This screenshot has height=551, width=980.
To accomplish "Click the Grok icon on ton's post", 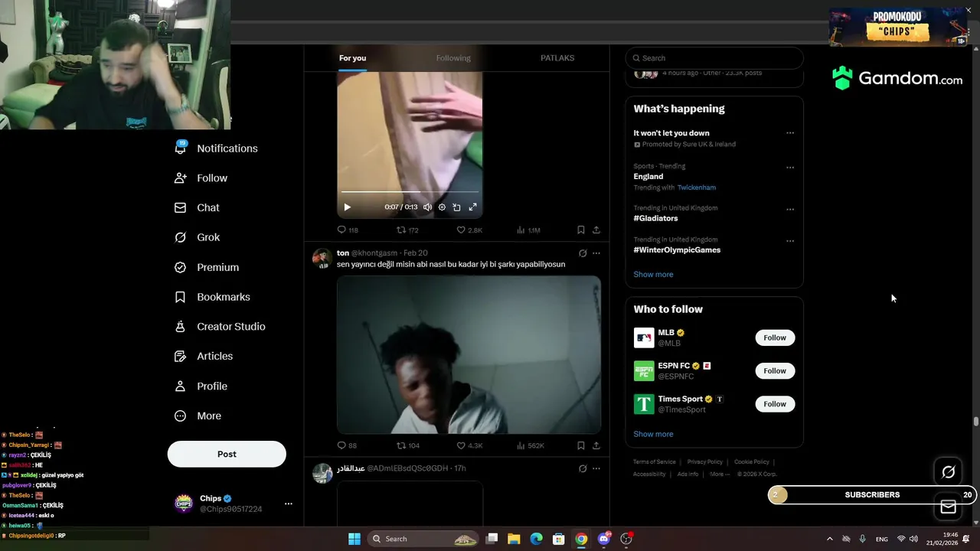I will (583, 253).
